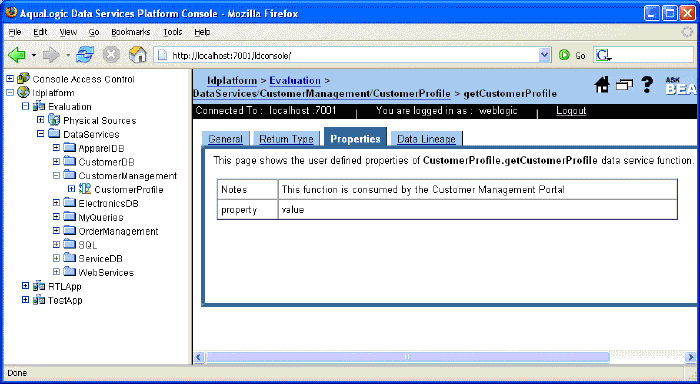Collapse the ldplatform tree node
700x384 pixels.
tap(10, 92)
